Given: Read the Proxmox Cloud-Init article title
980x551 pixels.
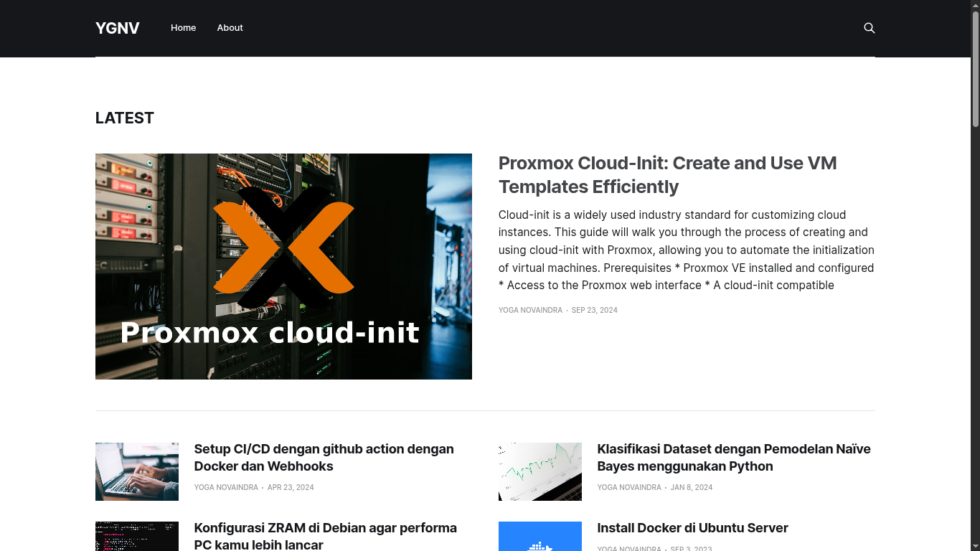Looking at the screenshot, I should point(668,174).
